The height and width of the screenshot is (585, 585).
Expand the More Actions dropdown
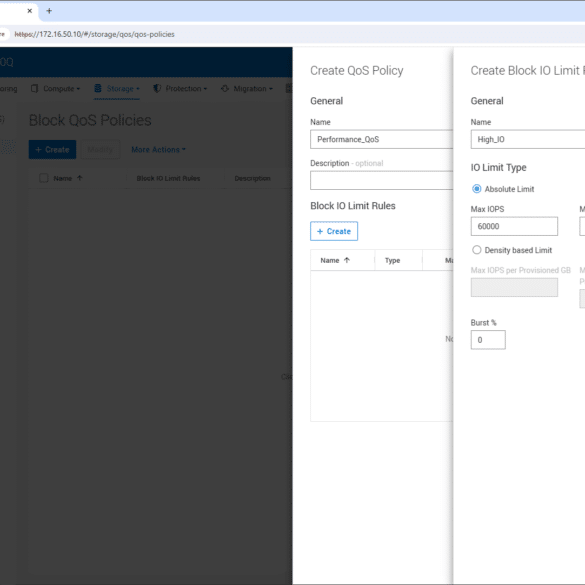[x=159, y=150]
